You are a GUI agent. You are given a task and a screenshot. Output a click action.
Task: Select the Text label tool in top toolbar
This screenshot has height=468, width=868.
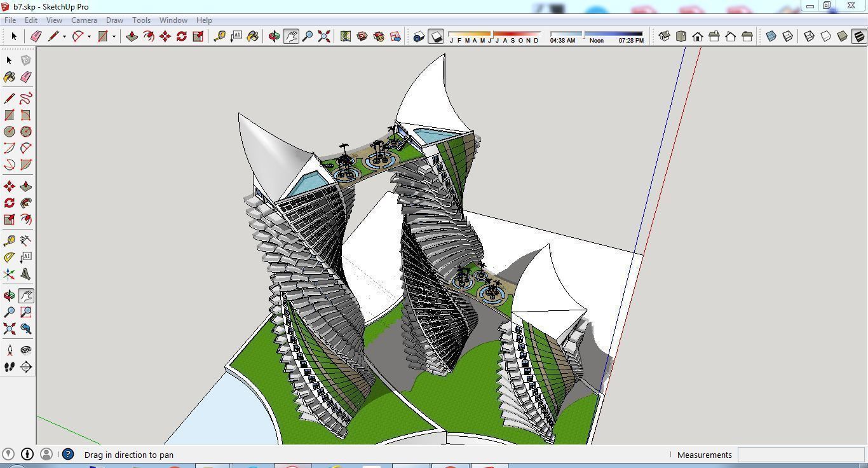tap(236, 37)
